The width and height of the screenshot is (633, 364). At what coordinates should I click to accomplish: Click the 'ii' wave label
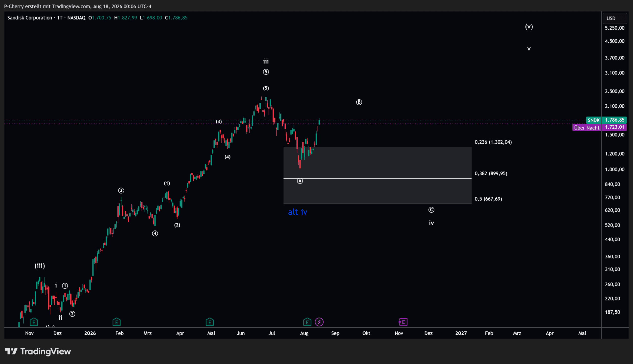(60, 318)
